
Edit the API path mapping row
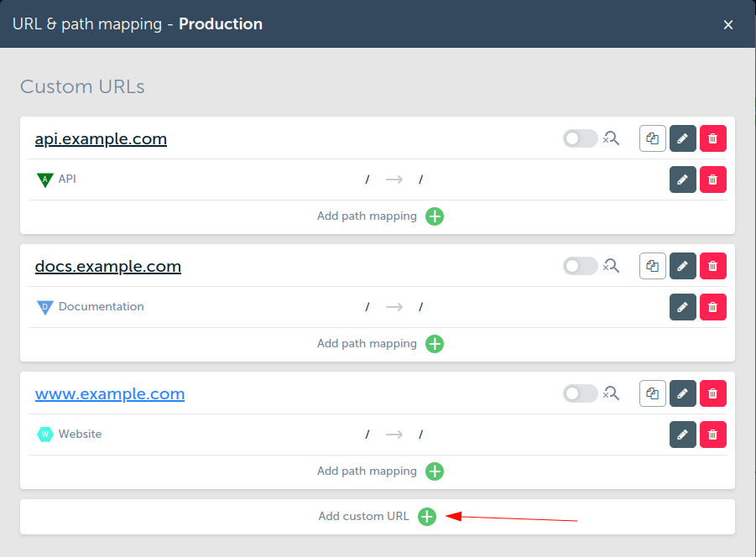(683, 180)
